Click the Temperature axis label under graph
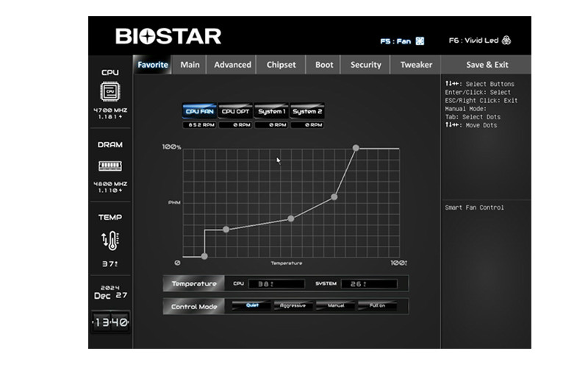The image size is (588, 368). point(287,263)
